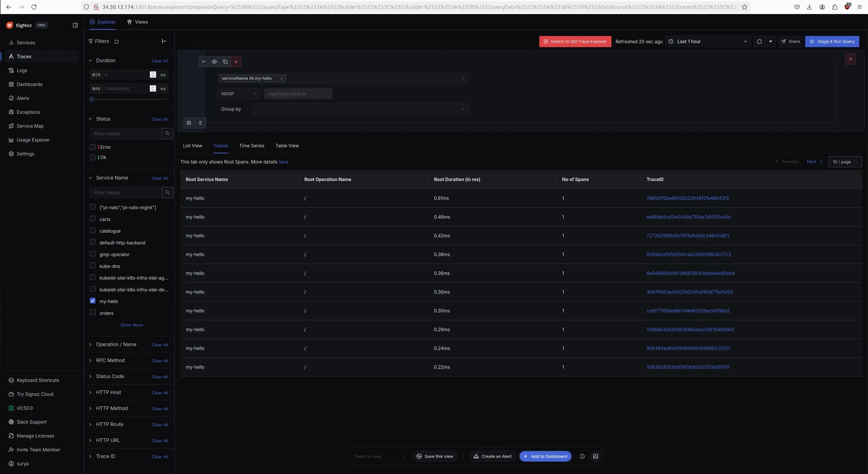Open the 10 / page size dropdown

845,162
